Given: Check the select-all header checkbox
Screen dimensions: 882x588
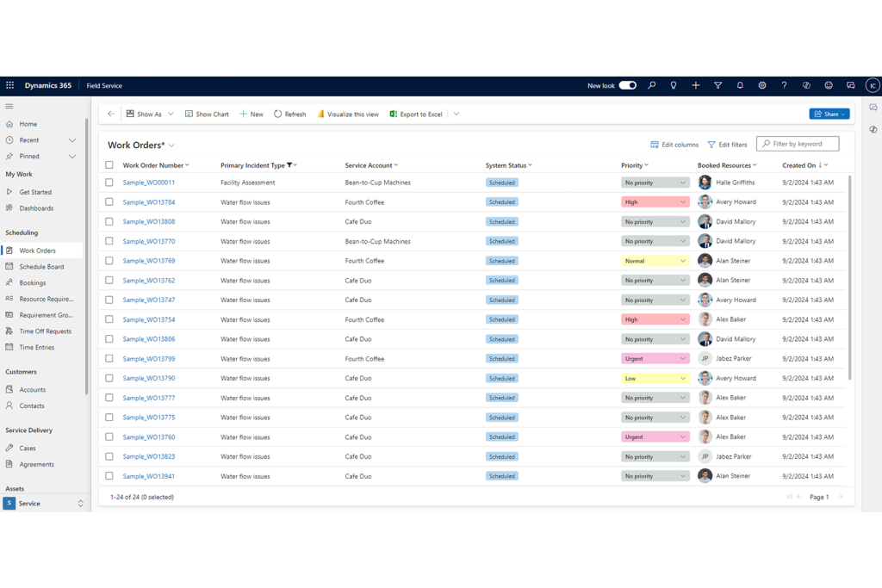Looking at the screenshot, I should pyautogui.click(x=109, y=165).
